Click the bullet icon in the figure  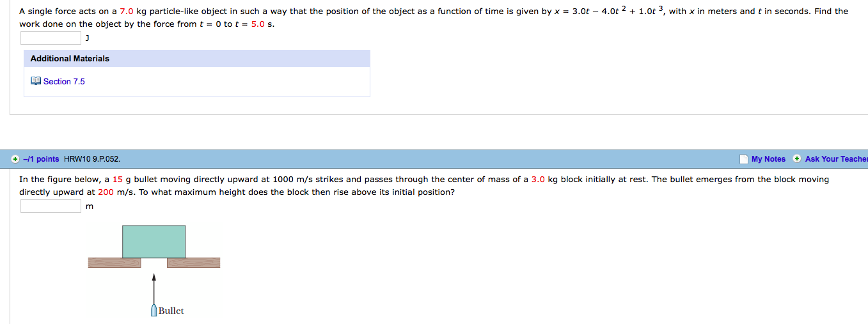pyautogui.click(x=154, y=311)
